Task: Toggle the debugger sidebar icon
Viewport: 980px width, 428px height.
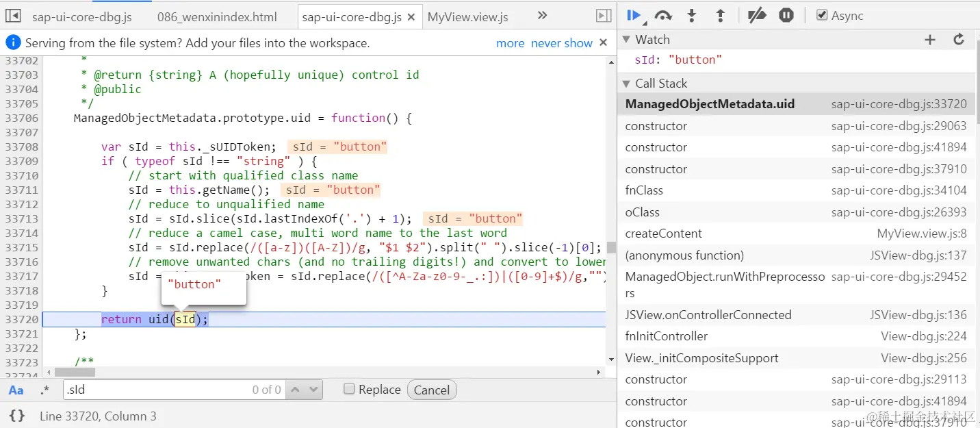Action: (x=603, y=16)
